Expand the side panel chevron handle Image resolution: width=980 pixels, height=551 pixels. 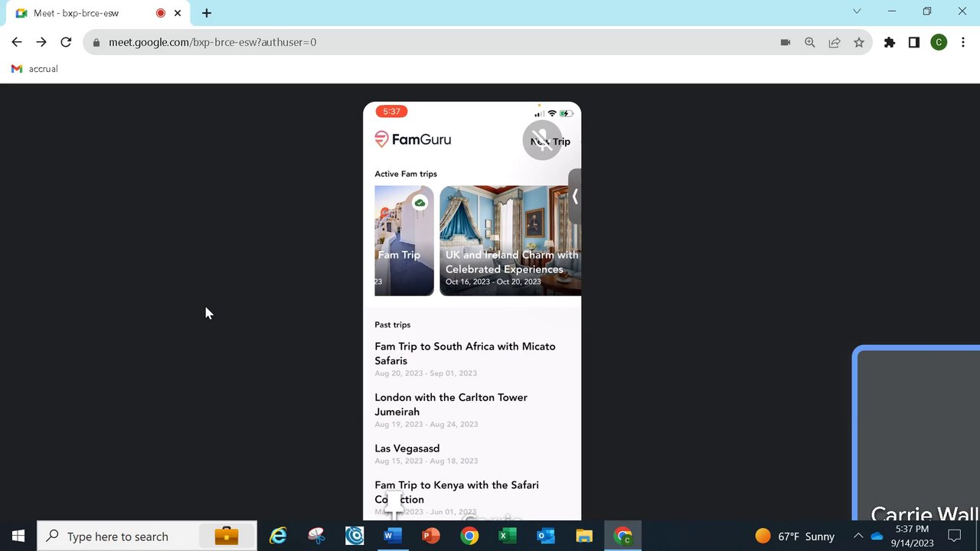click(574, 197)
